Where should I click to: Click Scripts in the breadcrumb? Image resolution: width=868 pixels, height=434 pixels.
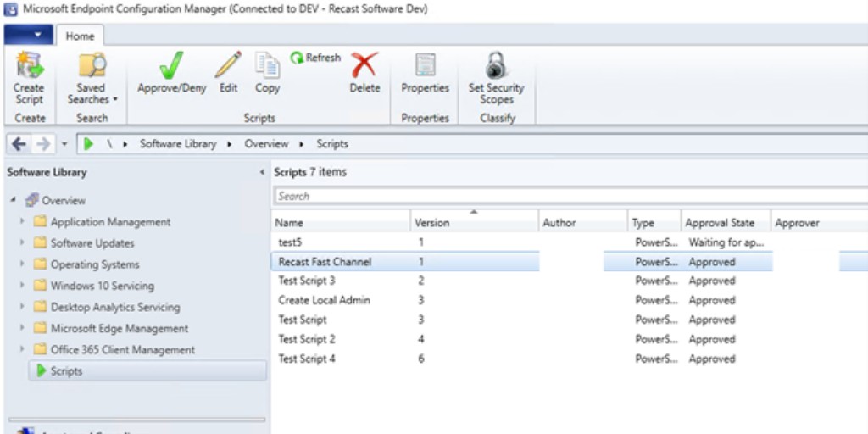pos(332,144)
